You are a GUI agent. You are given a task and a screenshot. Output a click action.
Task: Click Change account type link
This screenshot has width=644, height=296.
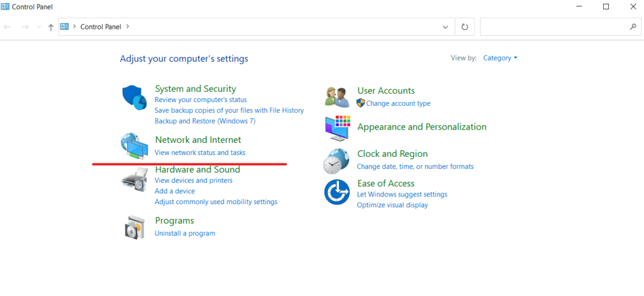click(398, 103)
